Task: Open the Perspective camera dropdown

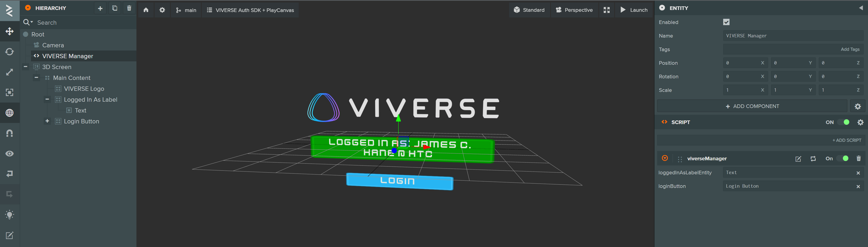Action: (x=574, y=10)
